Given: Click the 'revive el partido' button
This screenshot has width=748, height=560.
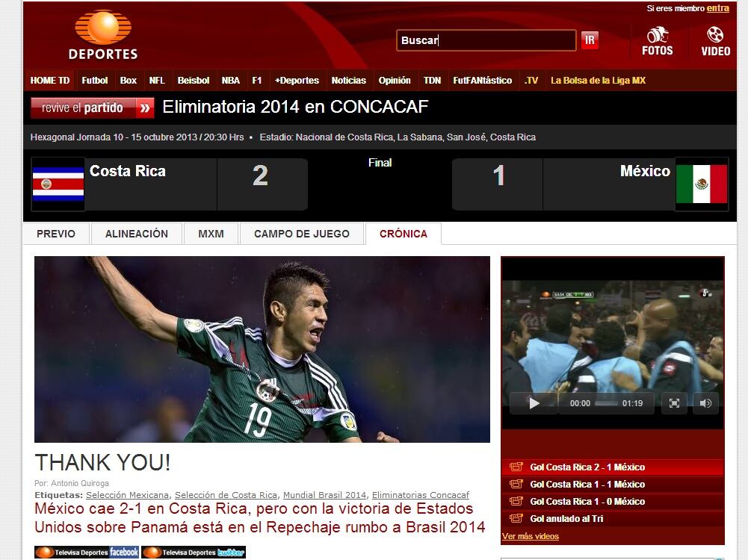Looking at the screenshot, I should pyautogui.click(x=93, y=108).
